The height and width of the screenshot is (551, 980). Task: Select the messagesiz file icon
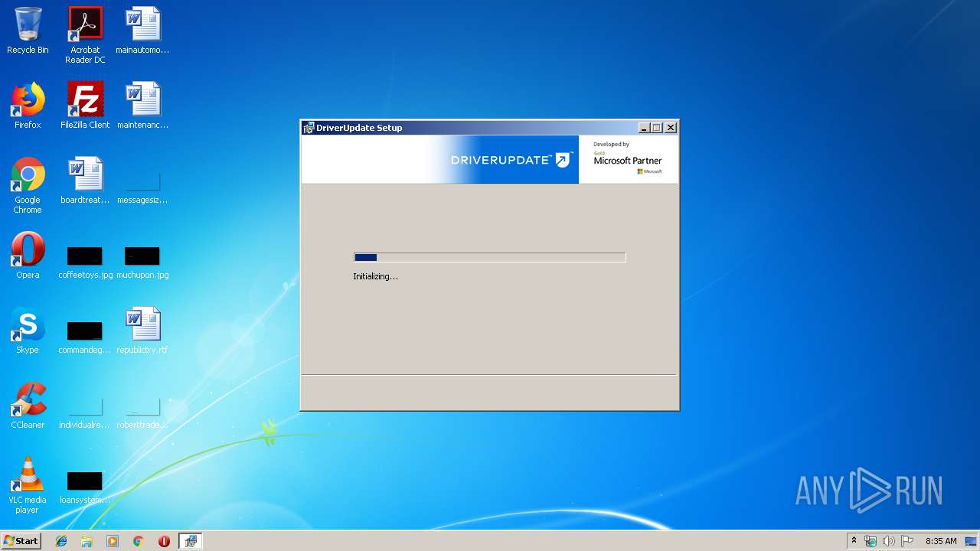(142, 186)
